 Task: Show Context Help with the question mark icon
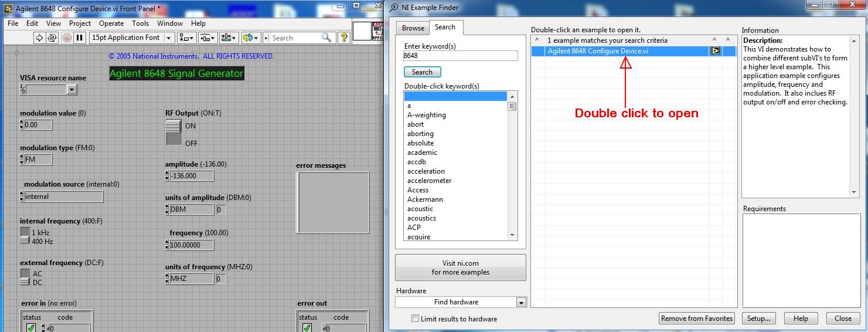(x=344, y=38)
